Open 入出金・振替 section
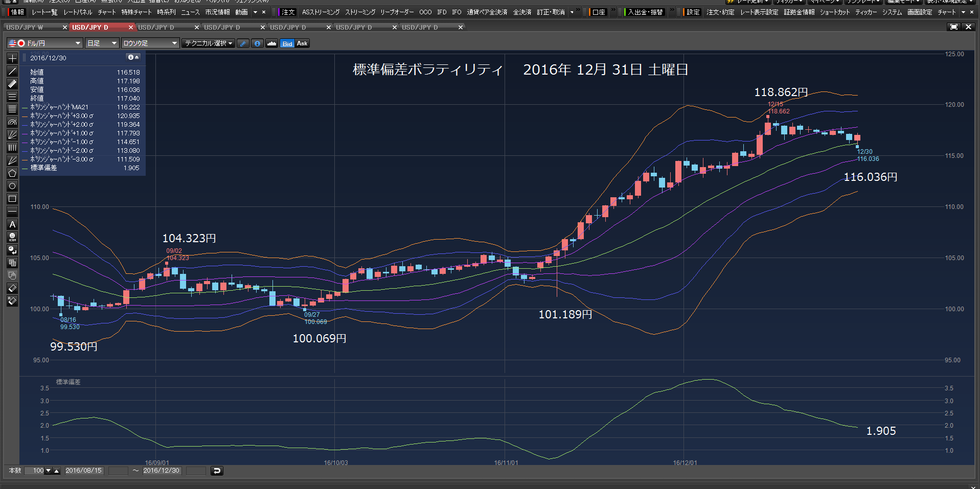Viewport: 980px width, 489px height. coord(645,12)
